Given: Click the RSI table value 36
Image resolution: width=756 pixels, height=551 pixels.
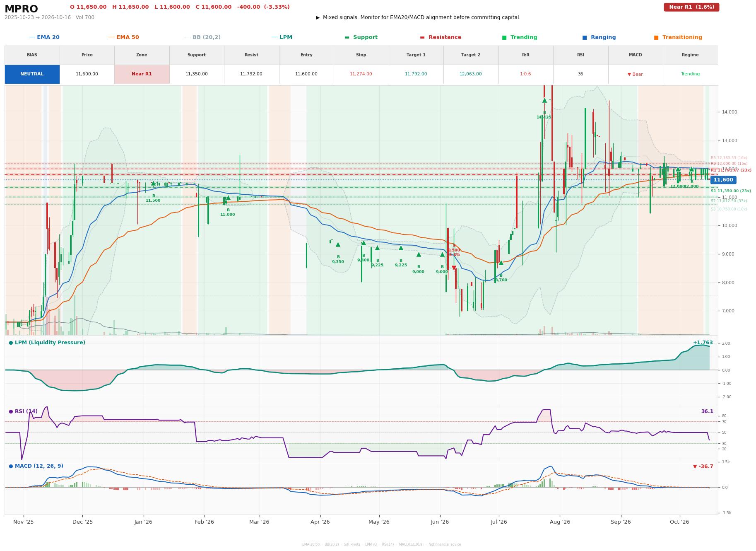Looking at the screenshot, I should 580,74.
